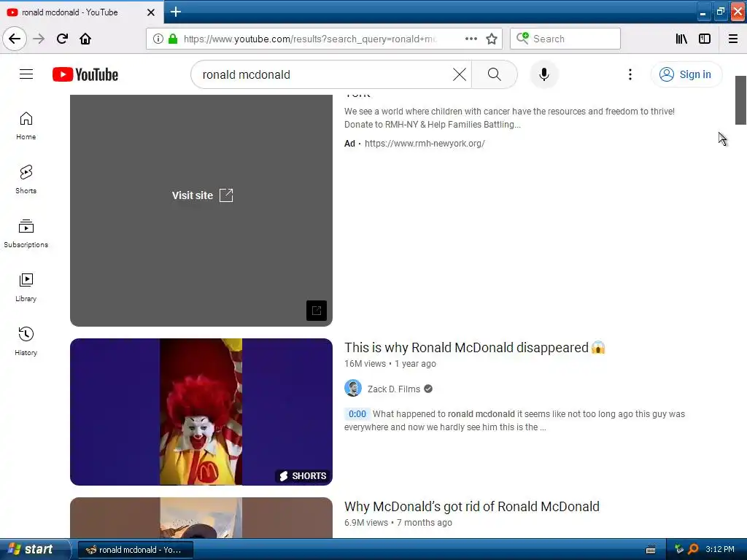
Task: Open the on-screen keyboard tray icon
Action: [x=651, y=550]
